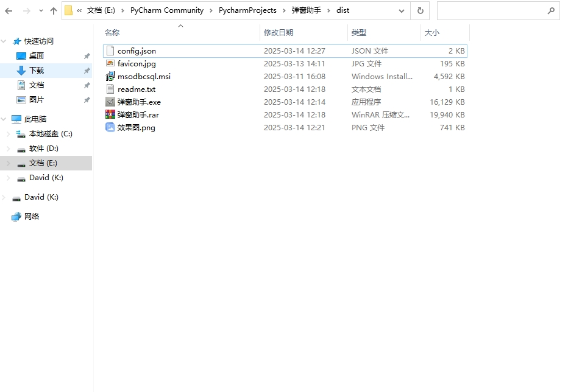Select the 弹窗助手.rar archive icon

[110, 114]
